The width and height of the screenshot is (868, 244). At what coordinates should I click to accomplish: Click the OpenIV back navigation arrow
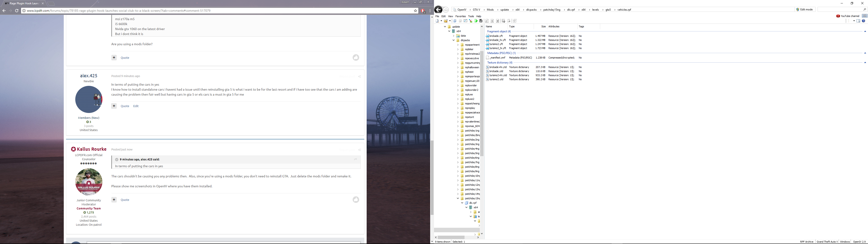(x=438, y=10)
